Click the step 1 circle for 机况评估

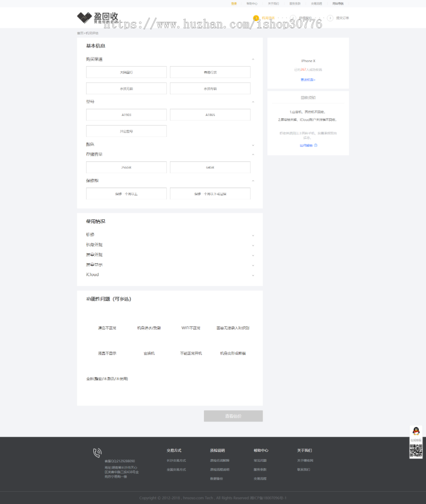256,18
